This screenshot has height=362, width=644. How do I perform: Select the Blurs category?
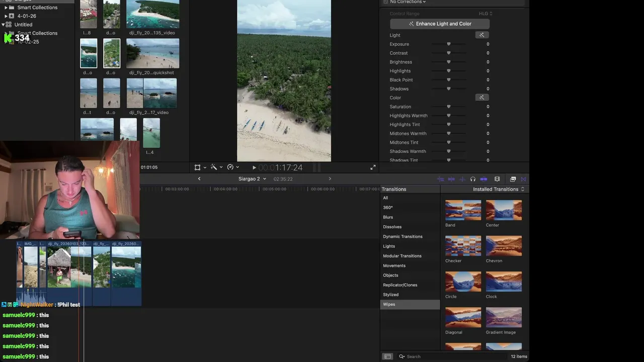(410, 217)
